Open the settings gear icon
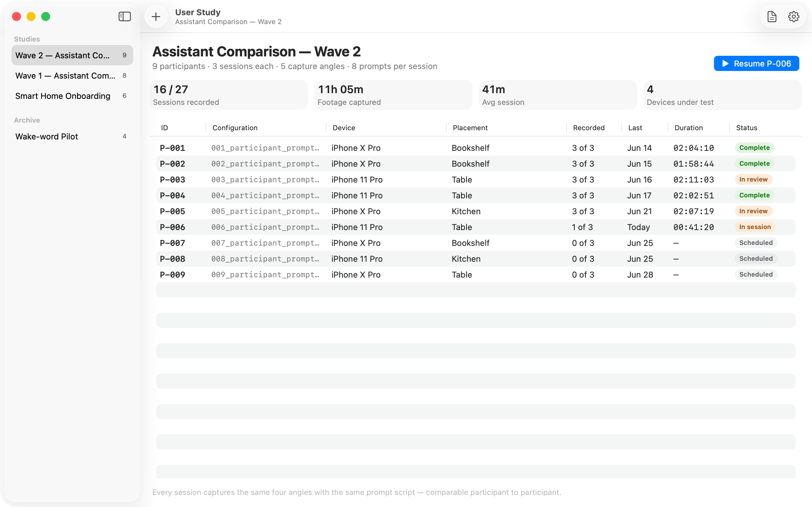This screenshot has height=507, width=812. pyautogui.click(x=793, y=16)
